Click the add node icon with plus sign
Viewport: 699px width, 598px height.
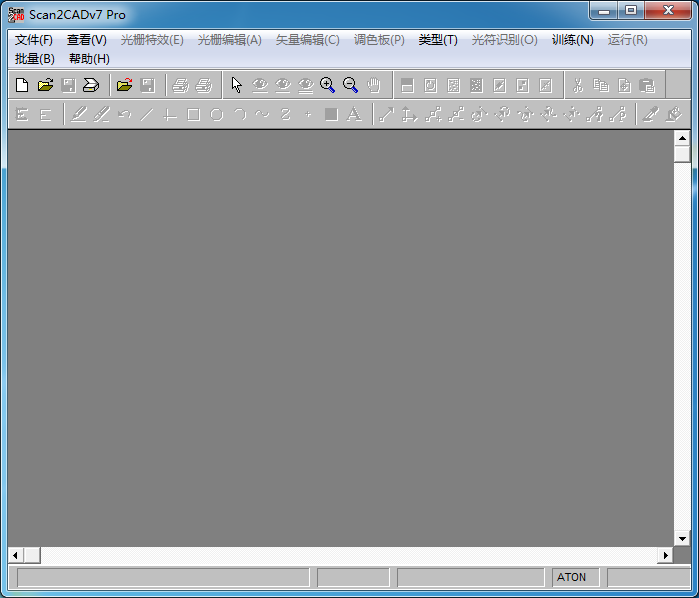(x=433, y=115)
